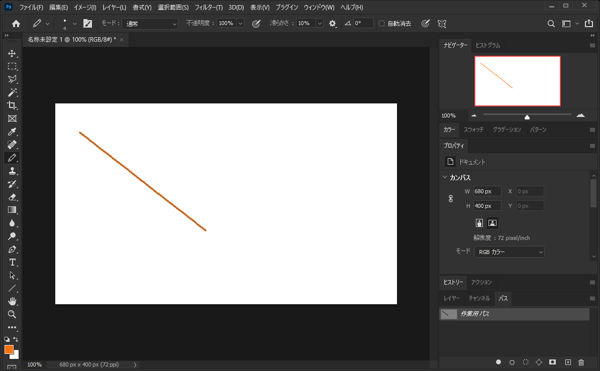Select the Path Selection tool

[x=12, y=275]
